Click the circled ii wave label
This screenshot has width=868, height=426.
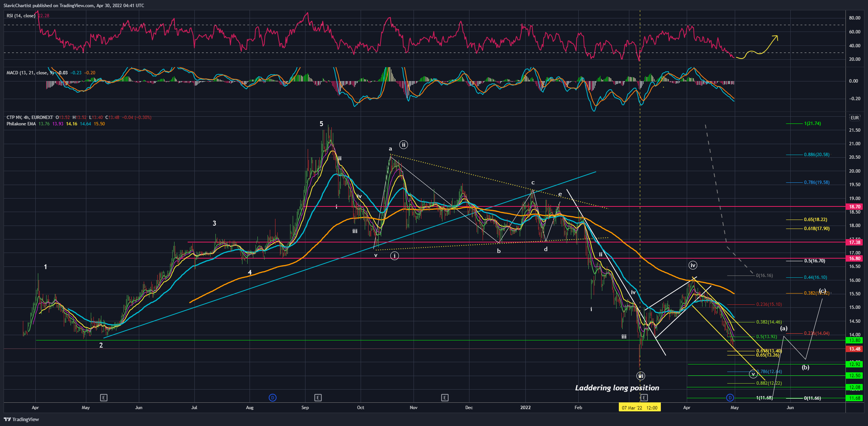(403, 145)
